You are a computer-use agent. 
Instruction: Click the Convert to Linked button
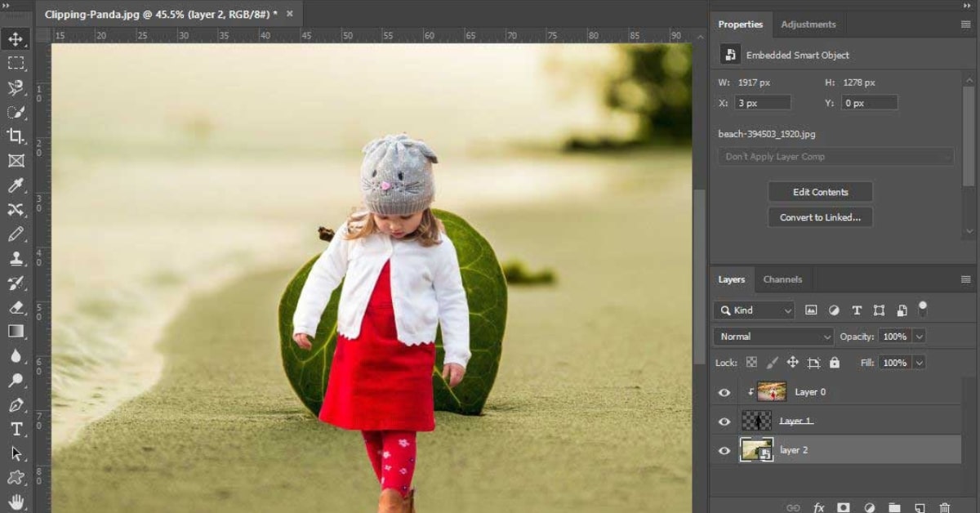pyautogui.click(x=821, y=217)
